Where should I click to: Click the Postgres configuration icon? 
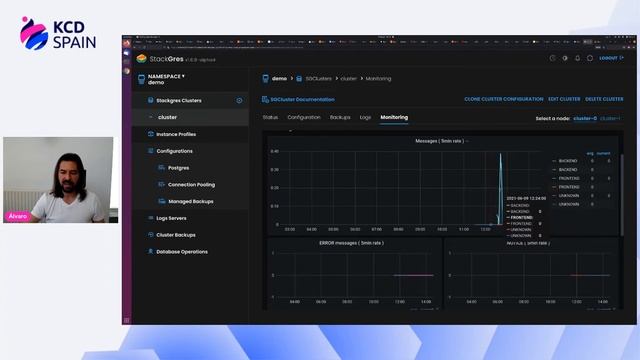click(x=161, y=168)
